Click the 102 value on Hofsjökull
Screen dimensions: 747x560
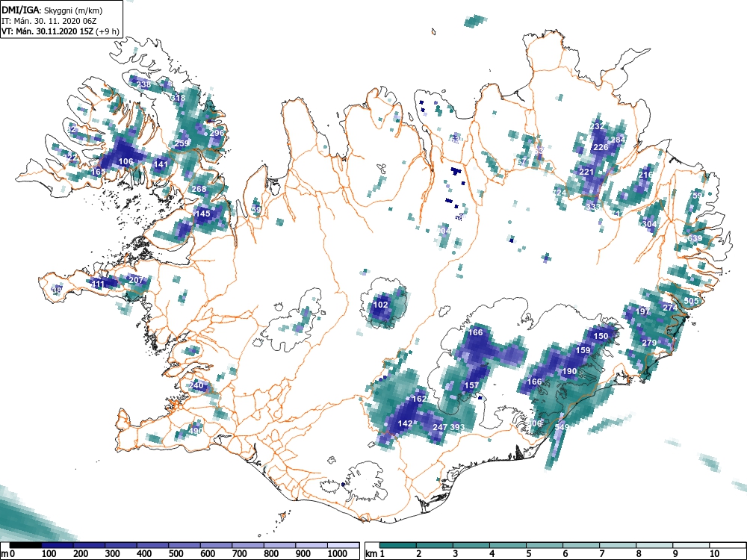point(381,305)
